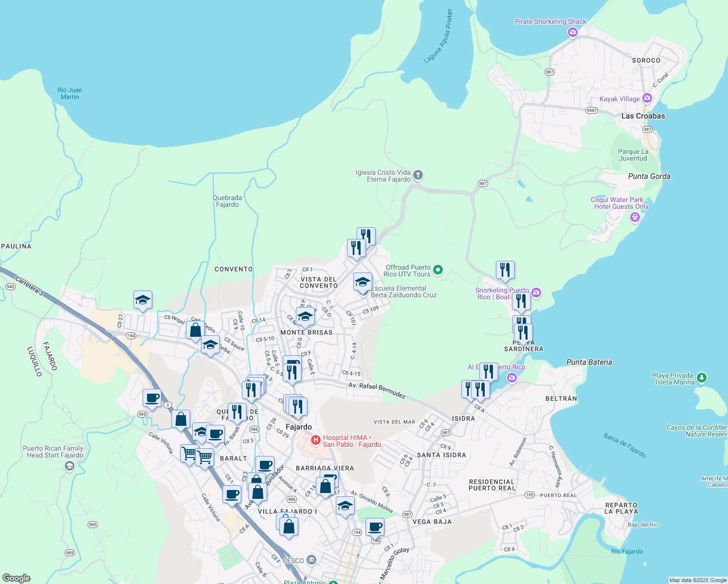Select the SOROCO neighborhood label
Screen dimensions: 728x584
click(646, 60)
